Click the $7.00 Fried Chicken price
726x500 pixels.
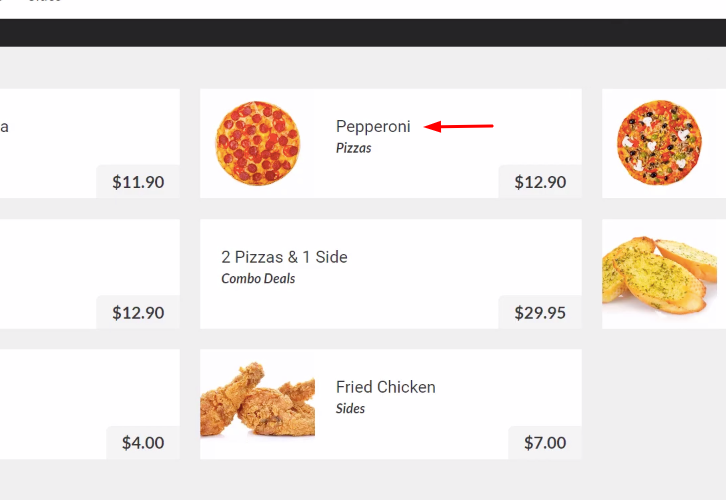point(545,443)
